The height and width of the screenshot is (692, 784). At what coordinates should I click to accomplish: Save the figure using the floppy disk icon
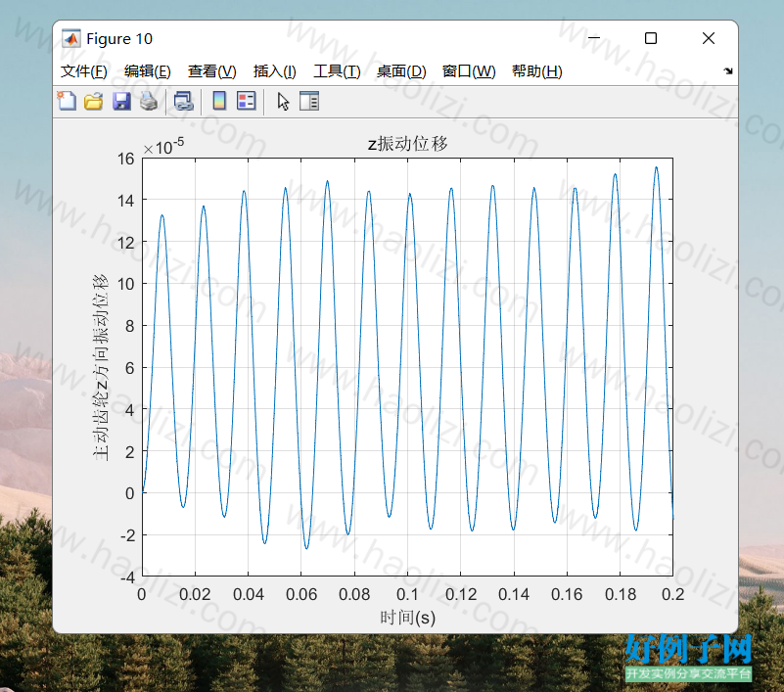(x=121, y=101)
